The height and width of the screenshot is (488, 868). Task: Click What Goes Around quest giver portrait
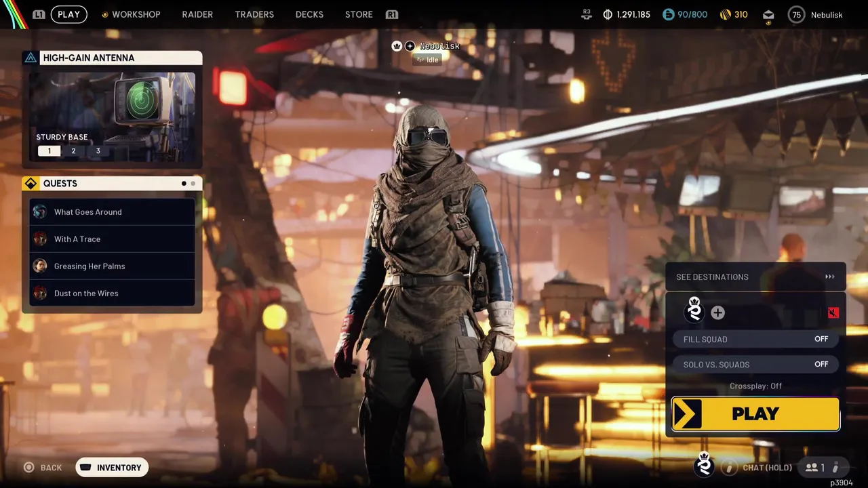[40, 211]
